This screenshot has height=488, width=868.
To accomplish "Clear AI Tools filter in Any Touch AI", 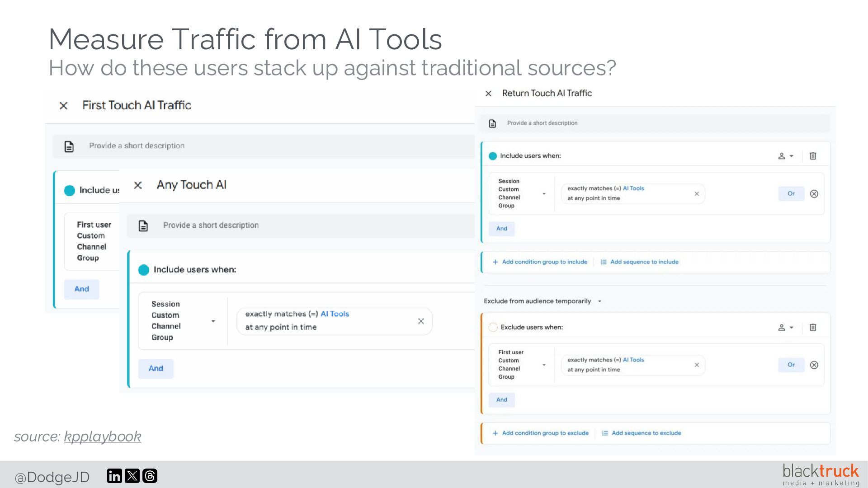I will coord(421,321).
